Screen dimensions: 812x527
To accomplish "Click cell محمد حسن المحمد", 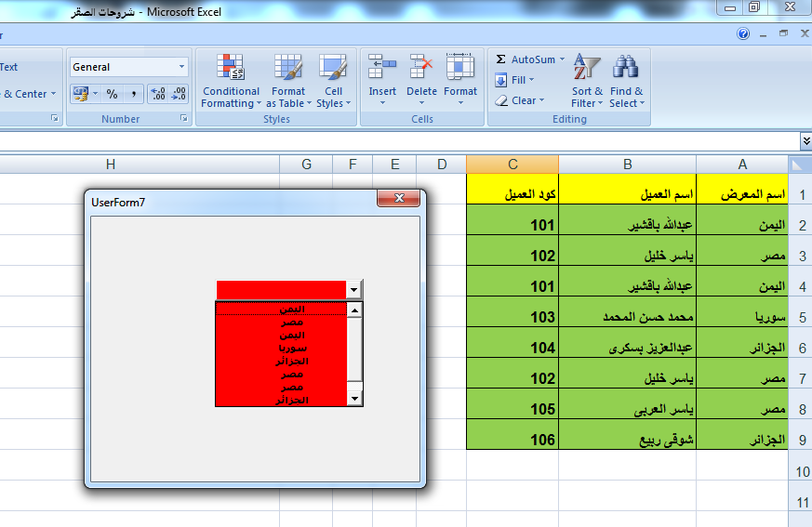I will click(628, 311).
